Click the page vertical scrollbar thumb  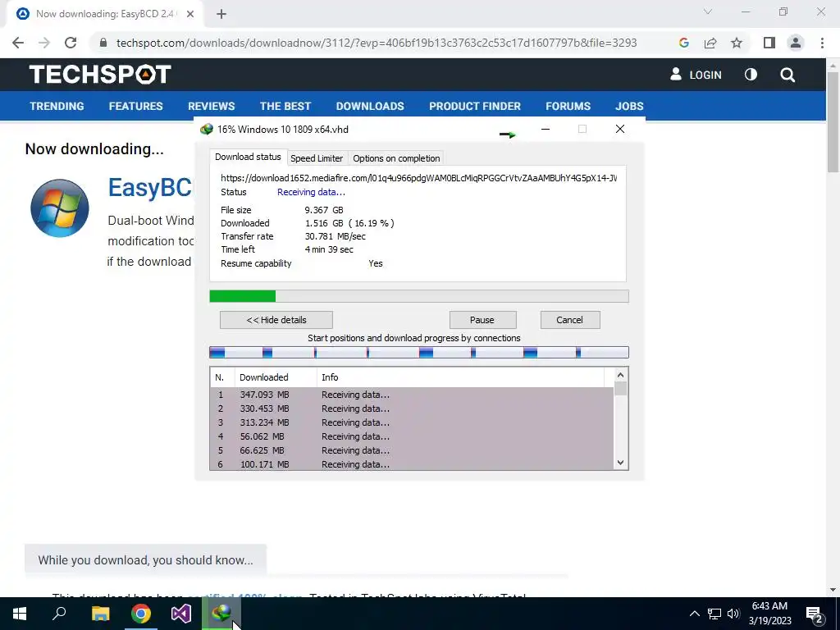point(833,122)
